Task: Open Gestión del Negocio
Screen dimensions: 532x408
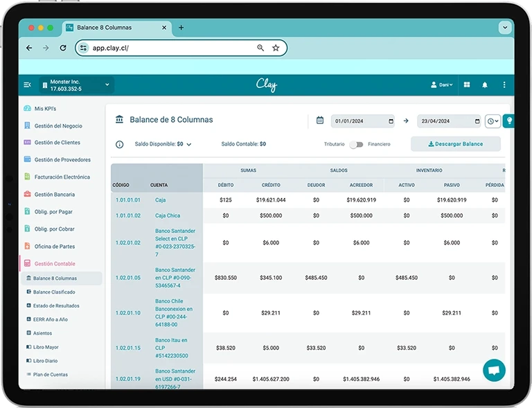Action: pyautogui.click(x=58, y=126)
